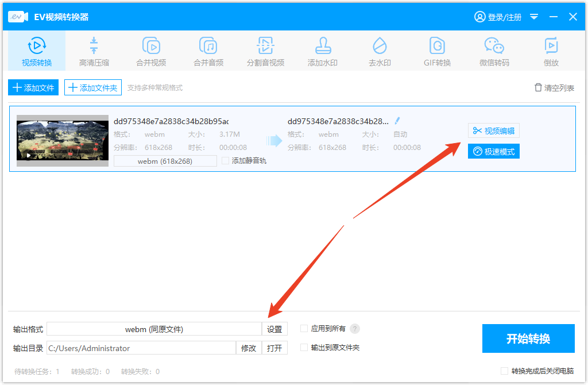Viewport: 588px width, 385px height.
Task: Click the source size value 3.17M
Action: (230, 134)
